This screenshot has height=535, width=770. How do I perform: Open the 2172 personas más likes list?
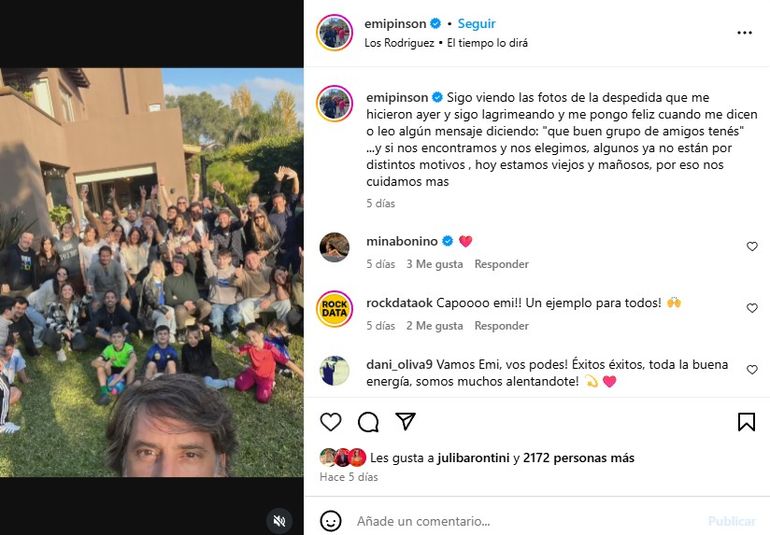[578, 458]
